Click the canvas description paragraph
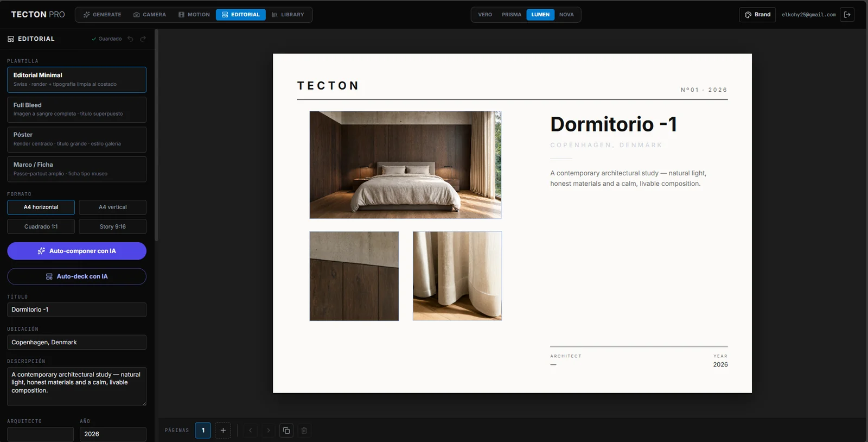Viewport: 868px width, 442px height. pyautogui.click(x=628, y=178)
